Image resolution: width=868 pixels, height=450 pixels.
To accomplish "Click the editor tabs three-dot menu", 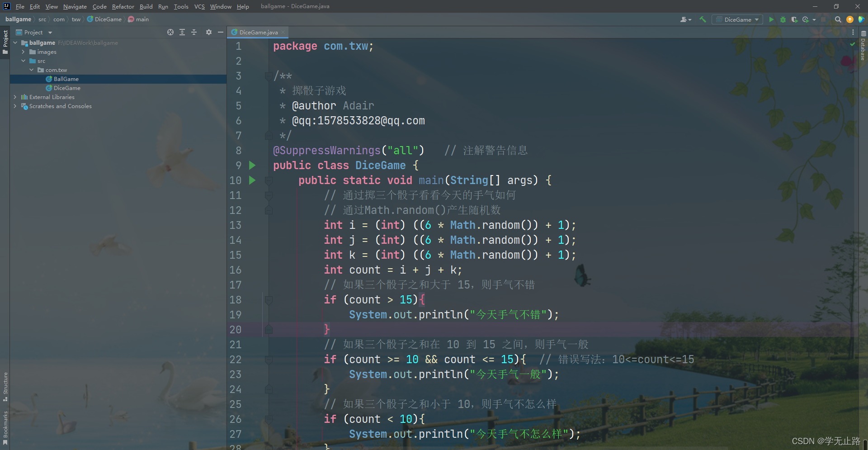I will (853, 32).
